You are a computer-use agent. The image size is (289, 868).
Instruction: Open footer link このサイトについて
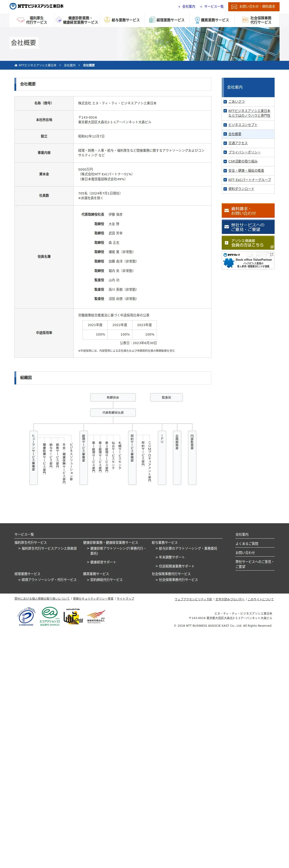pos(261,599)
